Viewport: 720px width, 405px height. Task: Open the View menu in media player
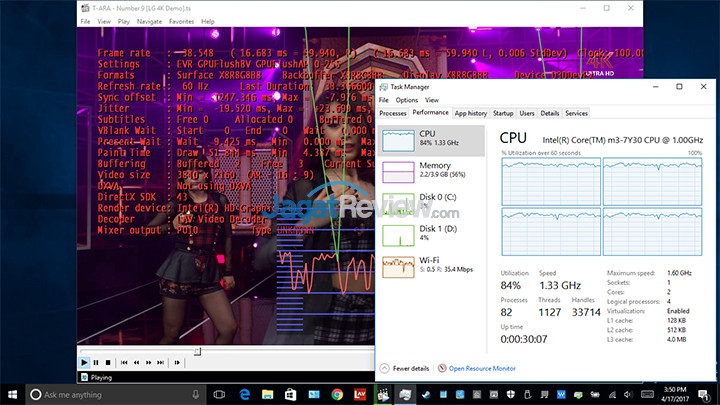104,22
